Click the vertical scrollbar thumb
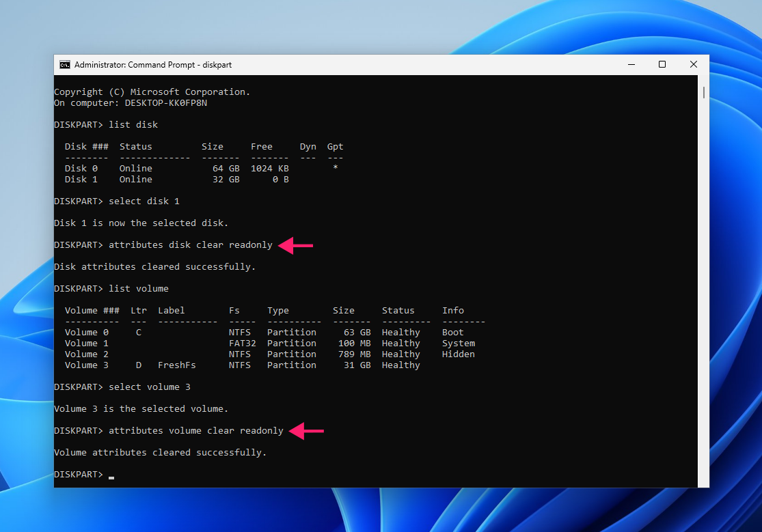Screen dimensions: 762x532 pos(704,92)
